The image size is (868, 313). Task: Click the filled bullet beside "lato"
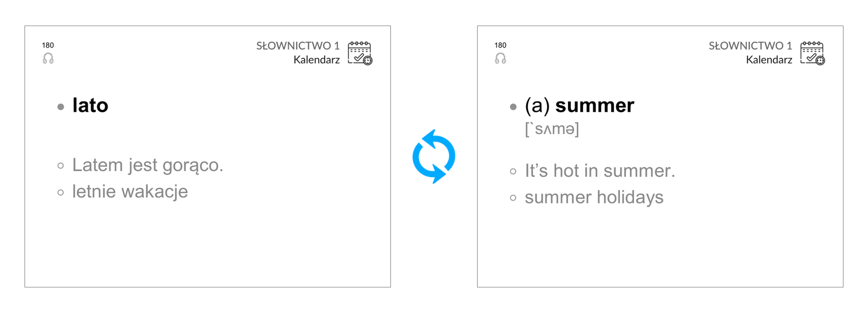tap(61, 107)
